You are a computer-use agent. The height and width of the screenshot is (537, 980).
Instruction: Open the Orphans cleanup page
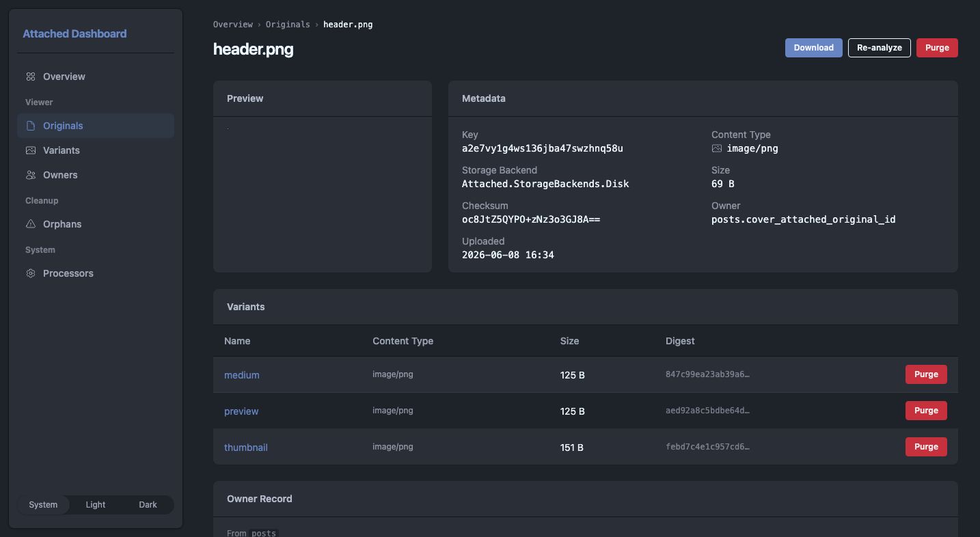96,224
